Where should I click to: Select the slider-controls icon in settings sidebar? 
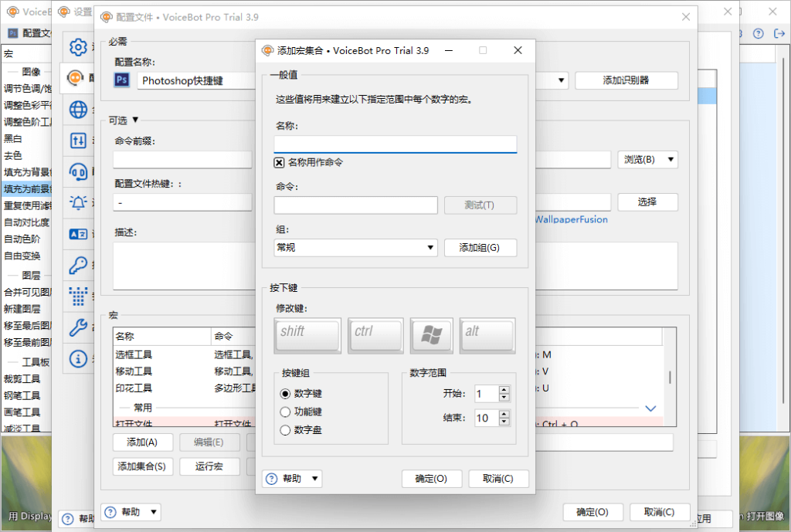(78, 141)
